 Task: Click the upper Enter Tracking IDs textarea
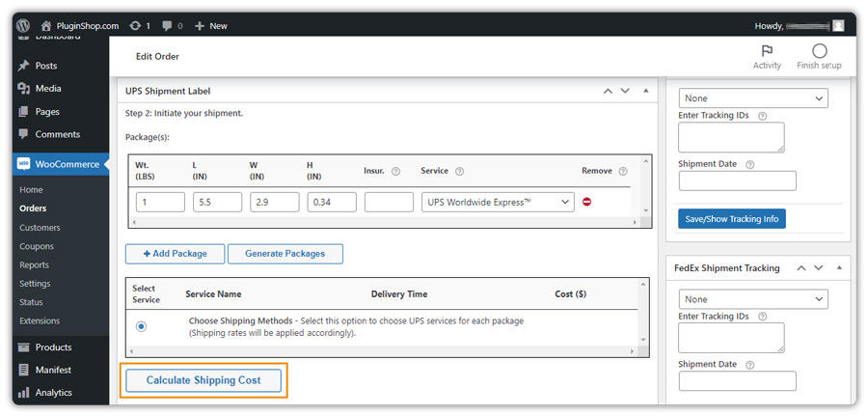[731, 137]
